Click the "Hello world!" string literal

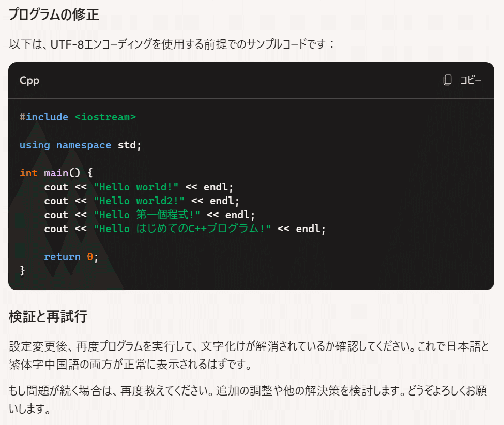tap(136, 187)
